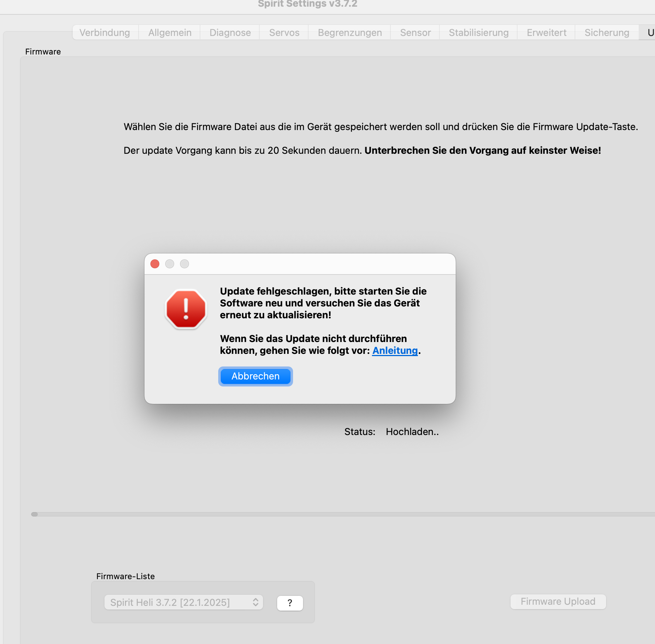Expand the Spirit Heli 3.7.2 firmware dropdown

pos(184,602)
